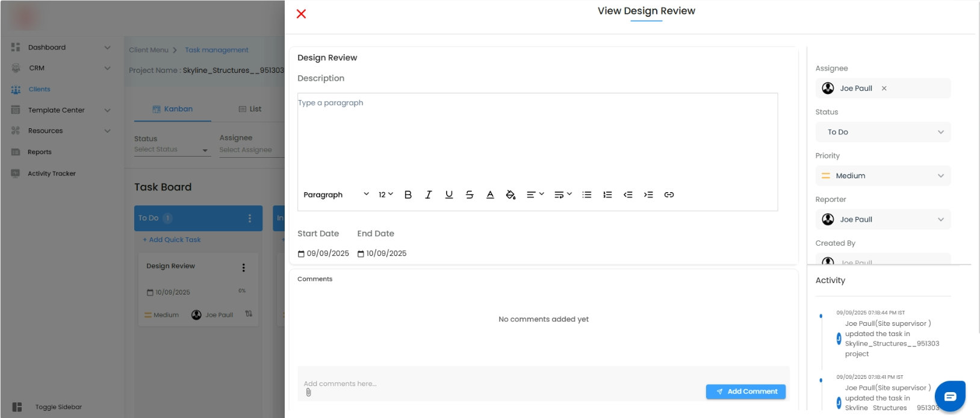
Task: Switch to the List view tab
Action: tap(250, 109)
